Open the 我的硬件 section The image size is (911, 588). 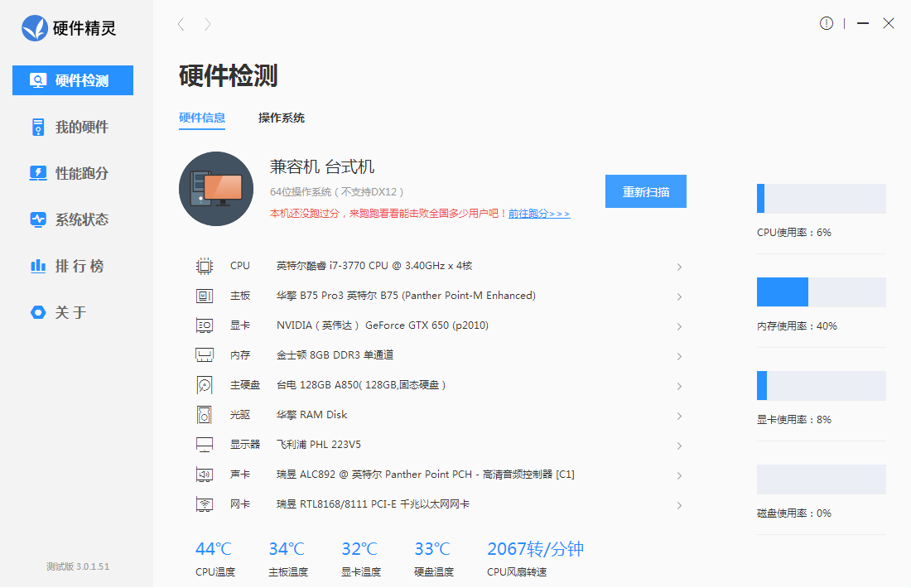tap(72, 127)
